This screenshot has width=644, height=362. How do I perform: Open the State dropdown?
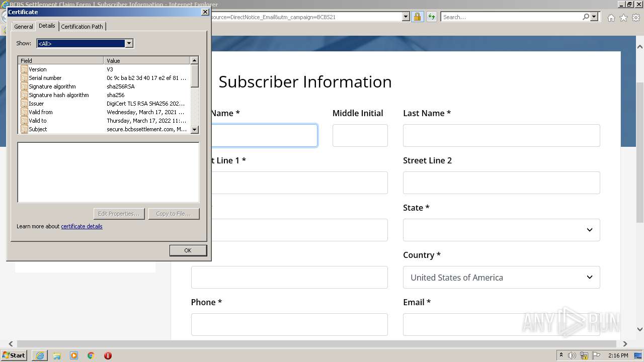point(502,230)
